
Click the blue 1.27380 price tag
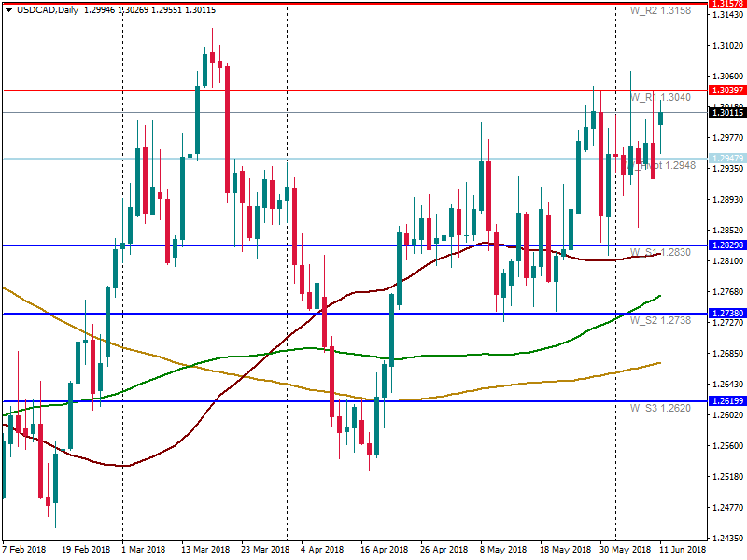pos(726,314)
